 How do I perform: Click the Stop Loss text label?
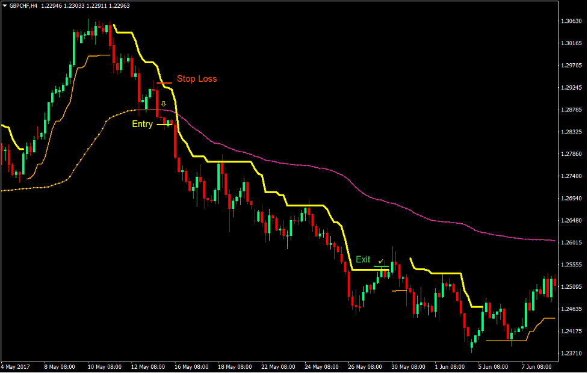[197, 79]
